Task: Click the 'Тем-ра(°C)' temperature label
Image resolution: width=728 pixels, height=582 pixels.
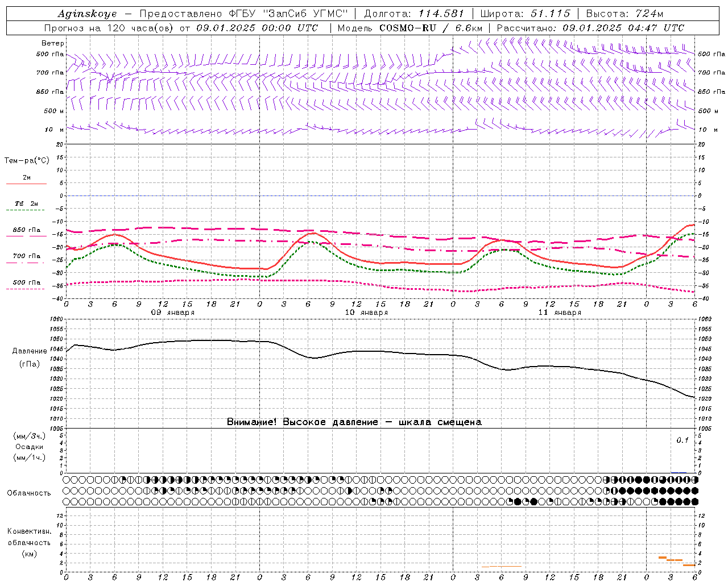Action: [27, 161]
